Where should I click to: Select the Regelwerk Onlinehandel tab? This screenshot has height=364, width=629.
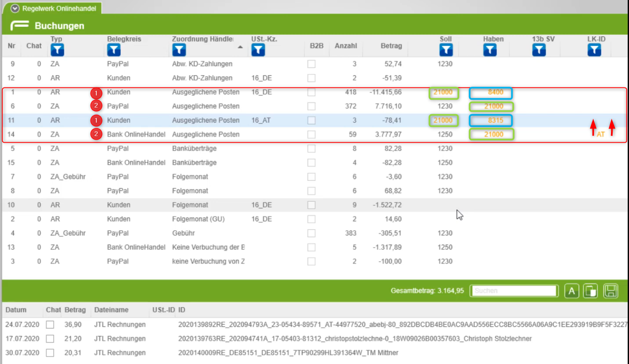(59, 8)
